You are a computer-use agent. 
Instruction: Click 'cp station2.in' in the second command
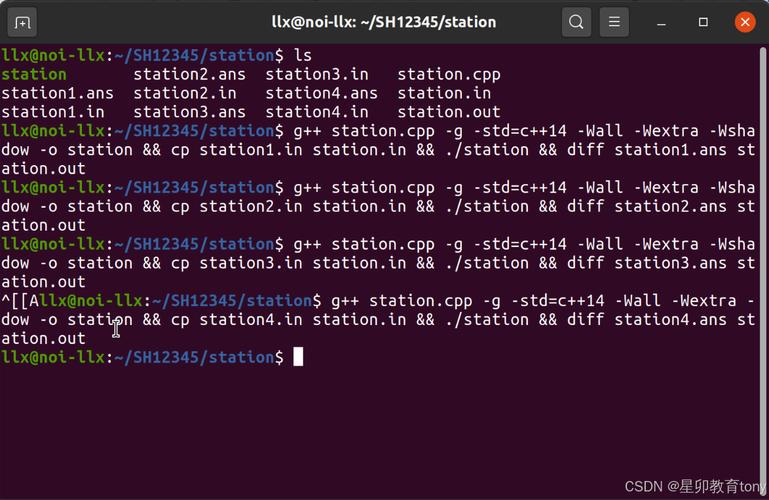(237, 206)
